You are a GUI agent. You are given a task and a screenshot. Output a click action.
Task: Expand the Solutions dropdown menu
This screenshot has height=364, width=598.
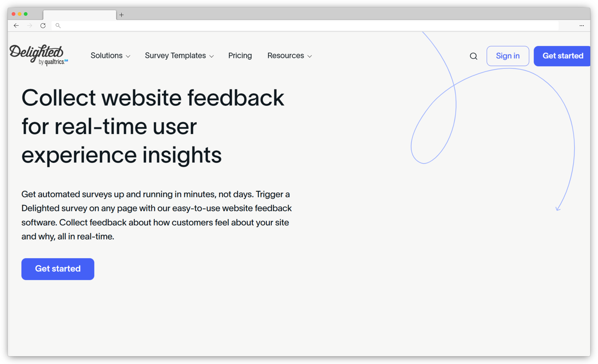click(x=110, y=55)
